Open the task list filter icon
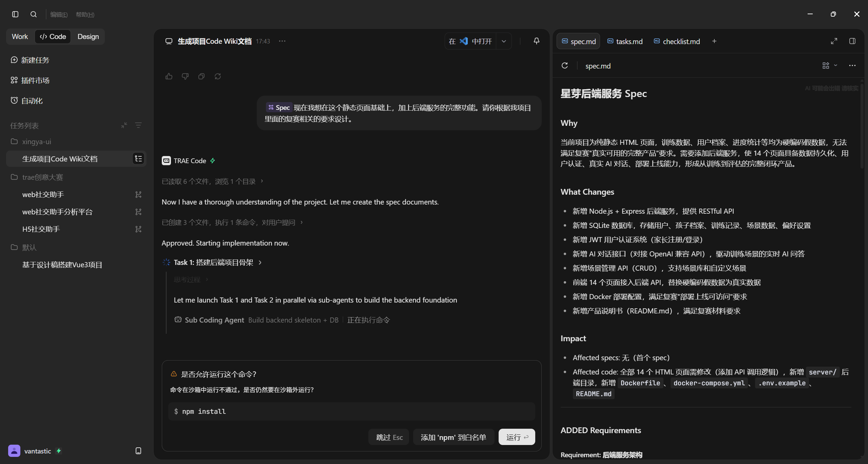Screen dimensions: 868x464 138,125
